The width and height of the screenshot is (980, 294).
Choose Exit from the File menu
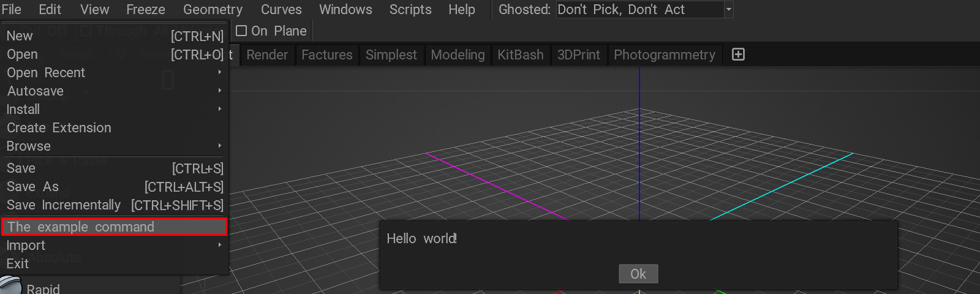pos(18,263)
